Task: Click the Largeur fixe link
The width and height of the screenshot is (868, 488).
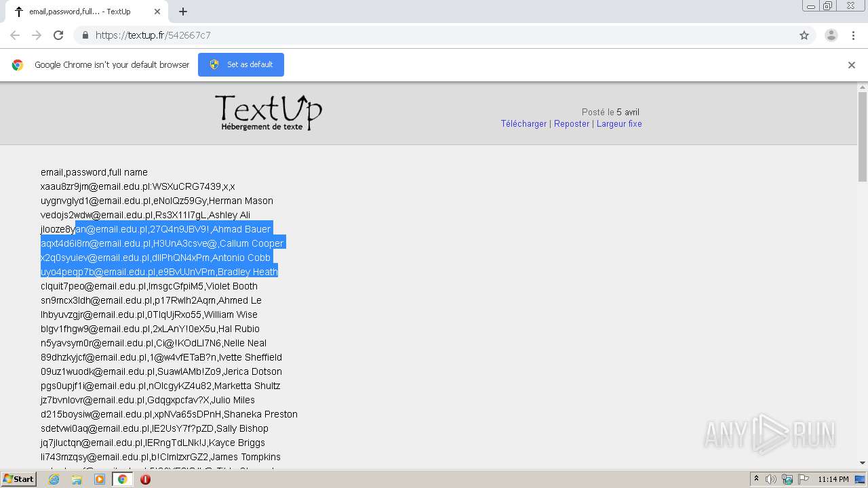Action: coord(619,124)
